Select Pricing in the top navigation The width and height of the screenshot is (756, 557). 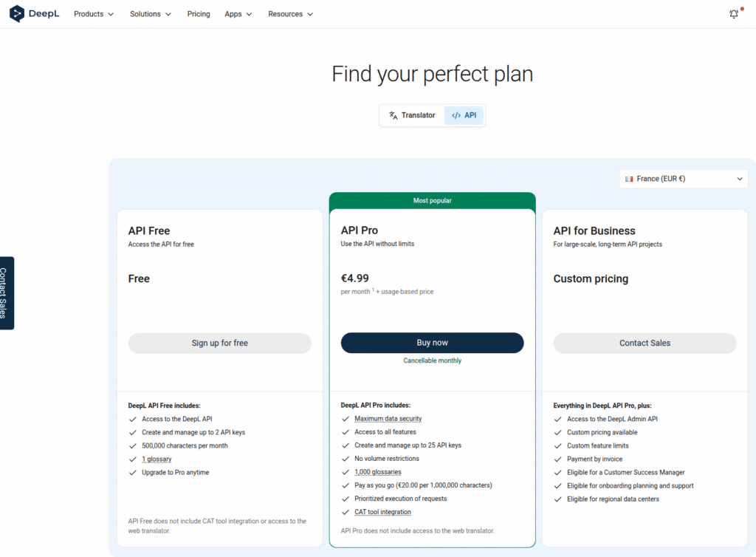pos(198,13)
